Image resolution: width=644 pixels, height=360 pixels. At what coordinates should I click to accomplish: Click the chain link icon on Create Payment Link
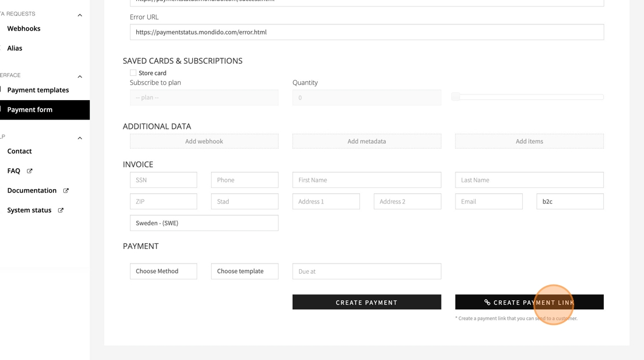[x=487, y=302]
